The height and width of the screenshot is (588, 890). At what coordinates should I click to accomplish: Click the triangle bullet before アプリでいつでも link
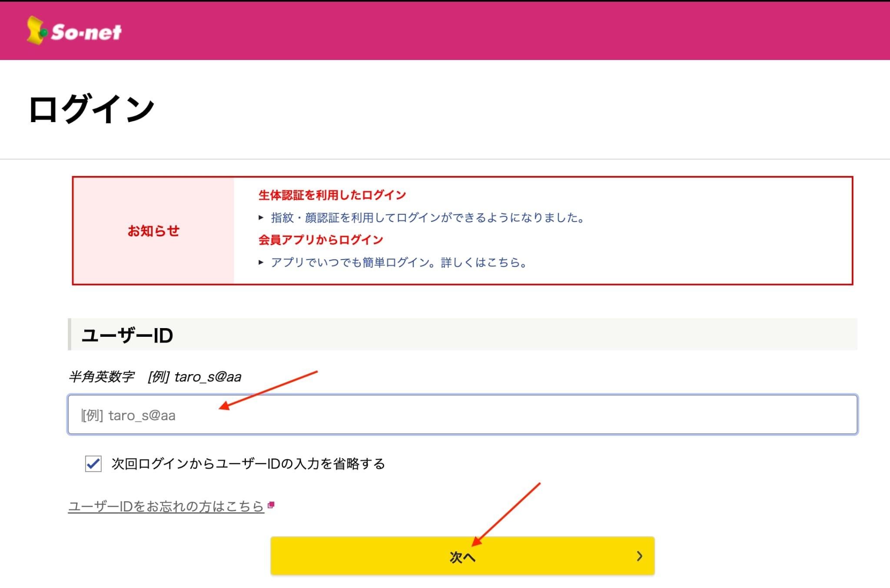coord(261,262)
